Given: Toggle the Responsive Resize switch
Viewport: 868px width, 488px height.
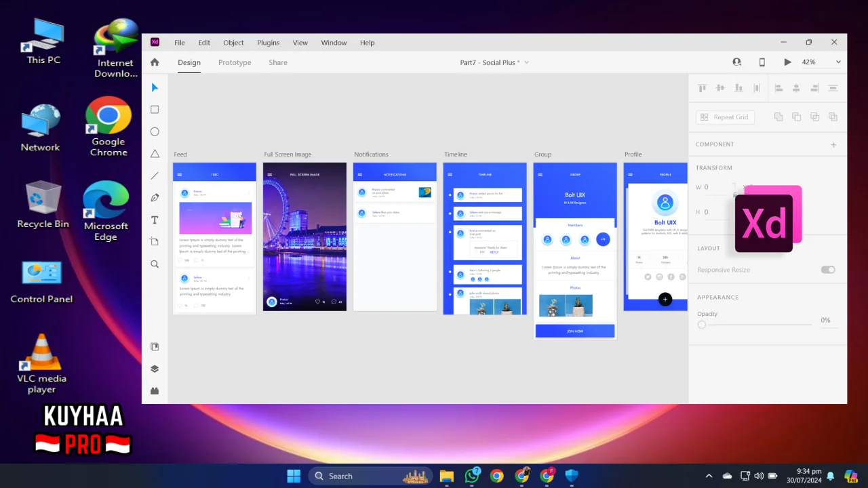Looking at the screenshot, I should [x=828, y=270].
